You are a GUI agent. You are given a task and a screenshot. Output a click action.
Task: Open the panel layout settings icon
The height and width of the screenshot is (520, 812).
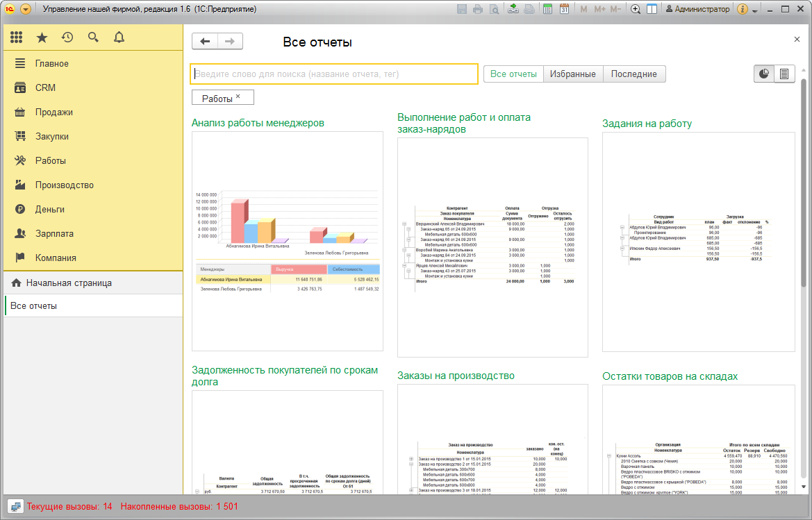tap(652, 9)
